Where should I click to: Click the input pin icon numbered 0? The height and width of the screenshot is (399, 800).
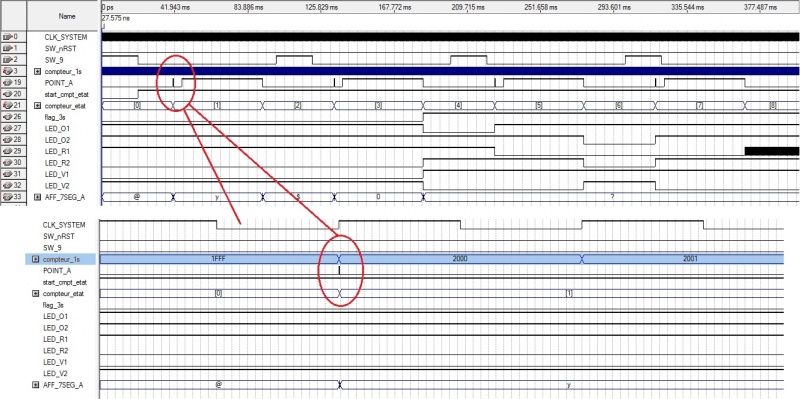7,37
